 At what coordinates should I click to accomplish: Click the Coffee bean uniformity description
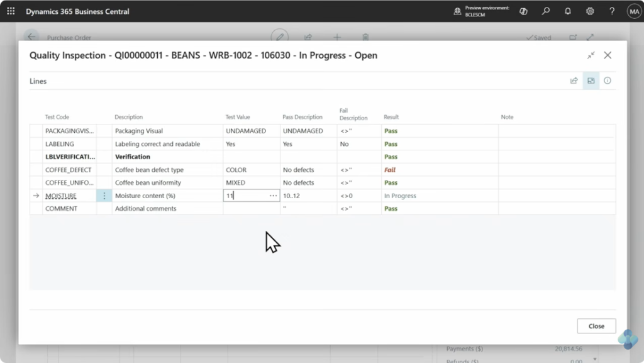[167, 182]
